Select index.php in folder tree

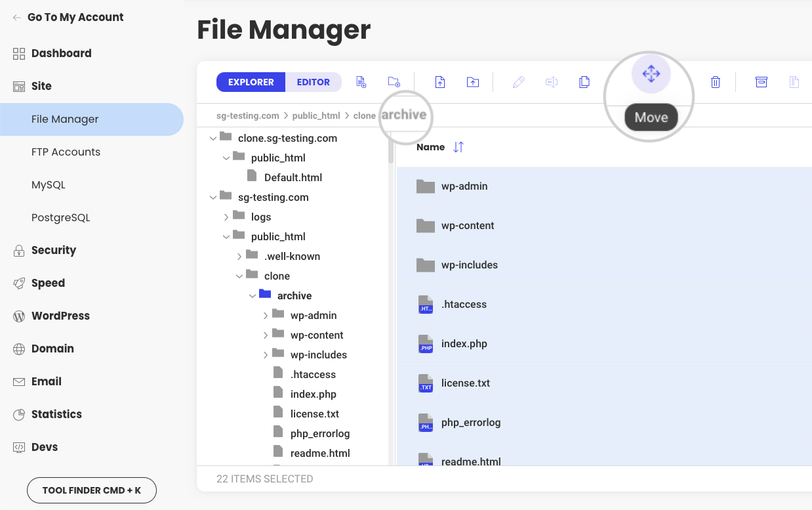(x=314, y=394)
